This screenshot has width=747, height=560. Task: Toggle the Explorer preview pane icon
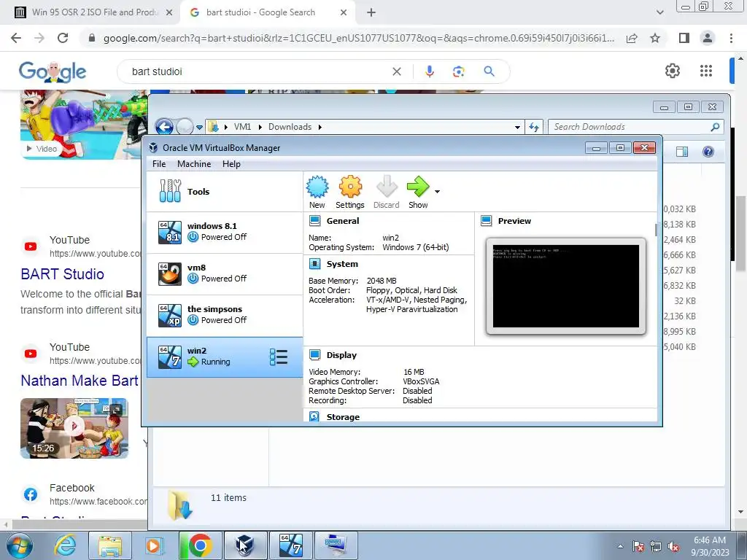click(x=682, y=152)
